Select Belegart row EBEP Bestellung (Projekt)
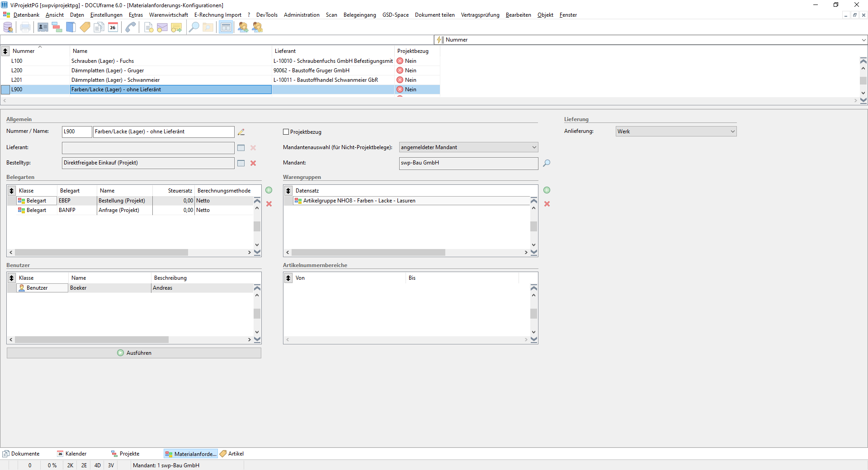The width and height of the screenshot is (868, 470). pyautogui.click(x=130, y=201)
